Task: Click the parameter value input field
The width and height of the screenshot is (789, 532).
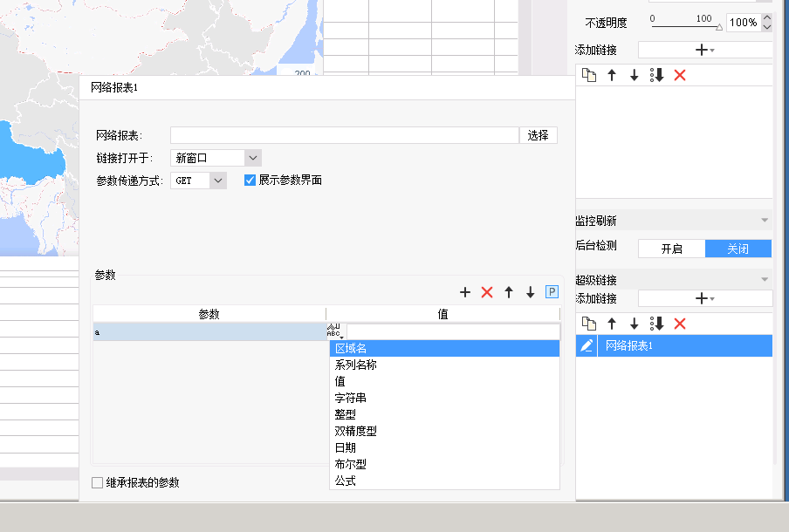Action: 453,332
